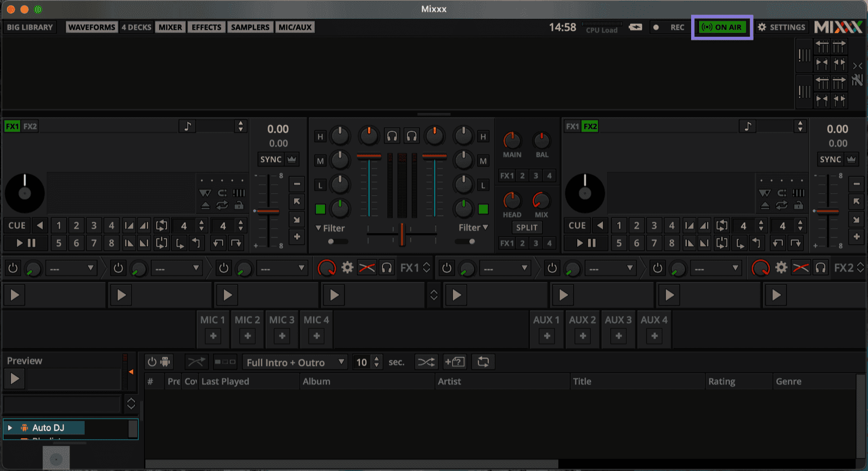Sort by the Artist column header

(x=502, y=382)
